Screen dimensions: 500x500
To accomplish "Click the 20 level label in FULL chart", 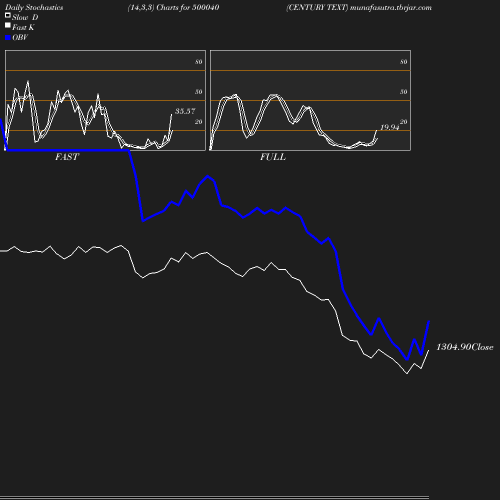I will 404,122.
